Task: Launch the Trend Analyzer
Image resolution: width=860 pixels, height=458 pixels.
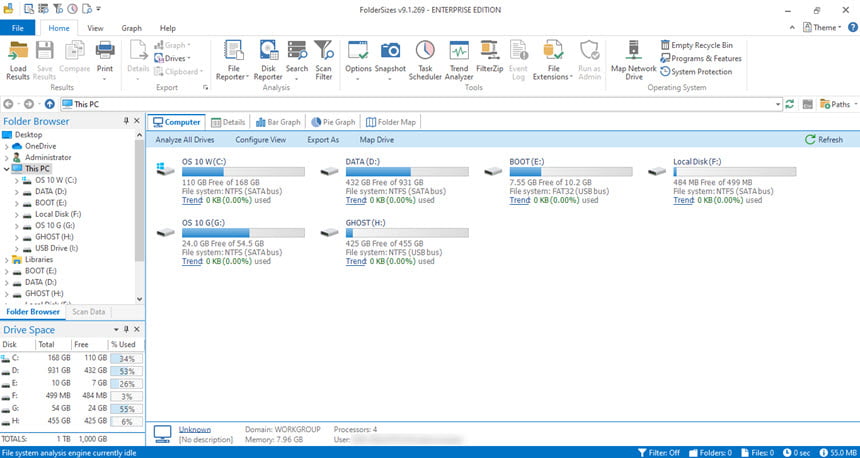Action: pos(459,60)
